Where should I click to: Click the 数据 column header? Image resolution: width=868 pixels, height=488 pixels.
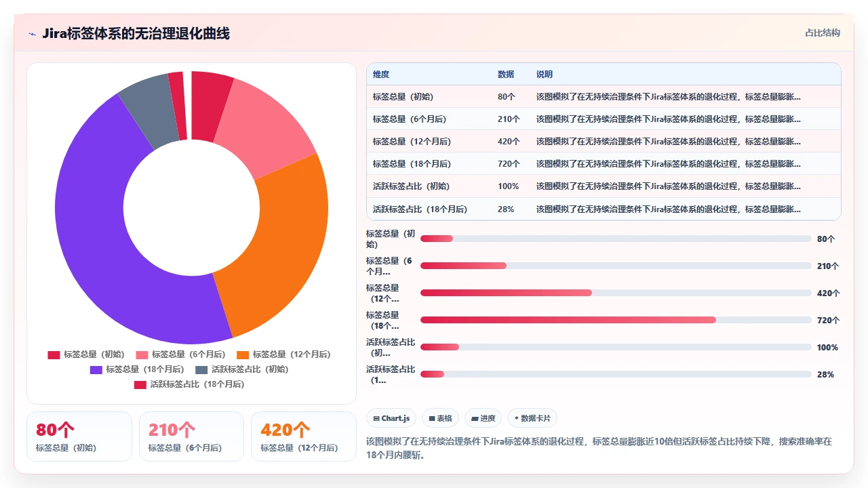coord(506,75)
